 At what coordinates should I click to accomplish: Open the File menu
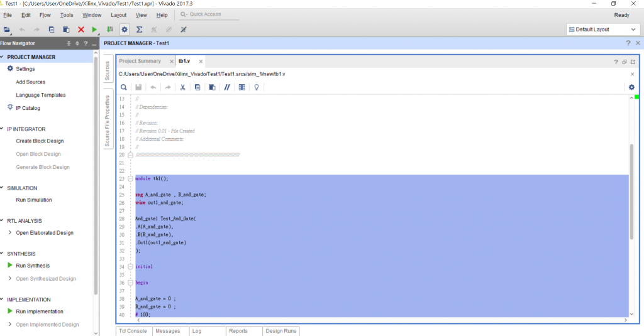(x=8, y=15)
